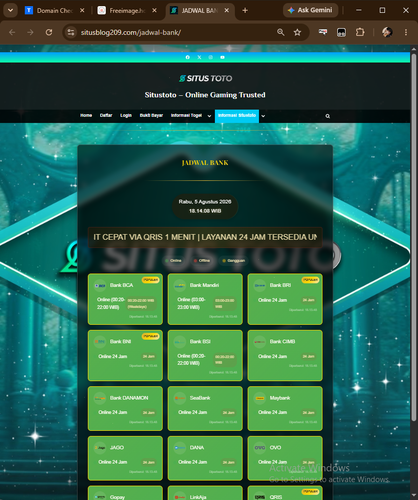Open the Facebook social icon in top bar
This screenshot has height=500, width=418.
pos(188,57)
